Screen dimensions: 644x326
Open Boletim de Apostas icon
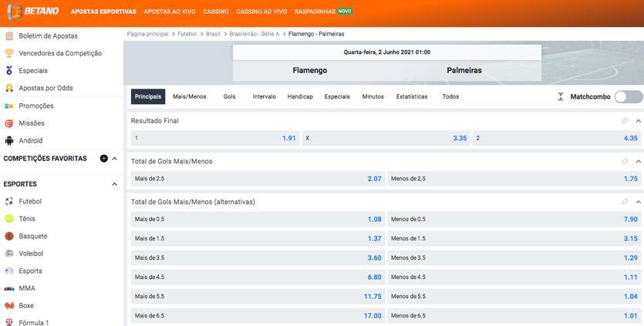[x=9, y=35]
